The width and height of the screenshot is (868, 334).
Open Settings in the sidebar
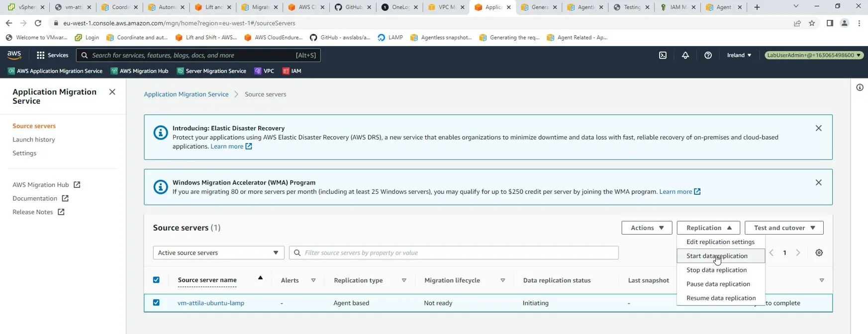coord(24,153)
